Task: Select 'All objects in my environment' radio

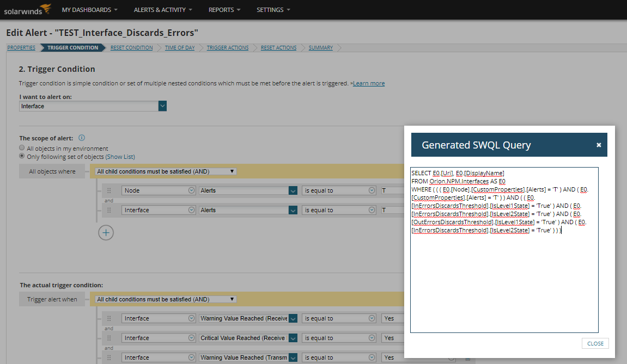Action: click(22, 148)
